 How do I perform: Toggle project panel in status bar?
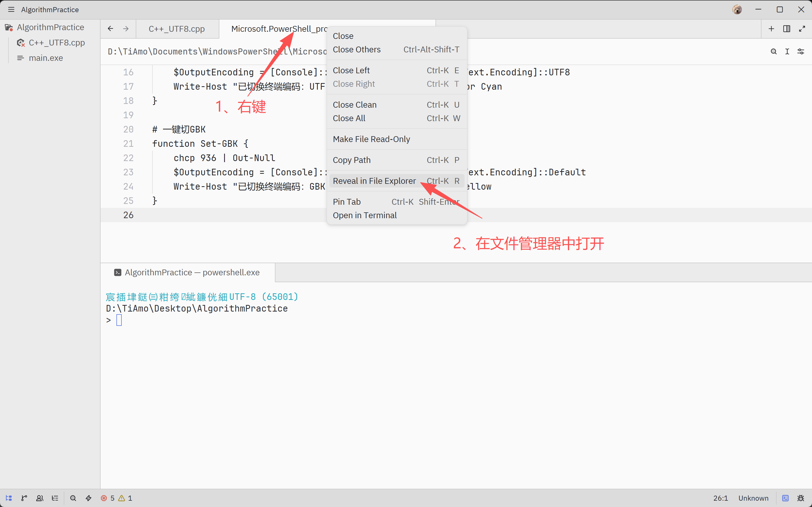pyautogui.click(x=9, y=498)
